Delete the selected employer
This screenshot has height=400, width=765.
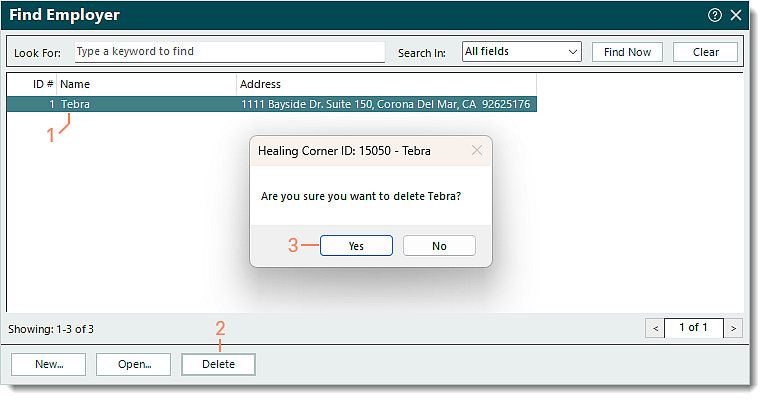tap(219, 364)
